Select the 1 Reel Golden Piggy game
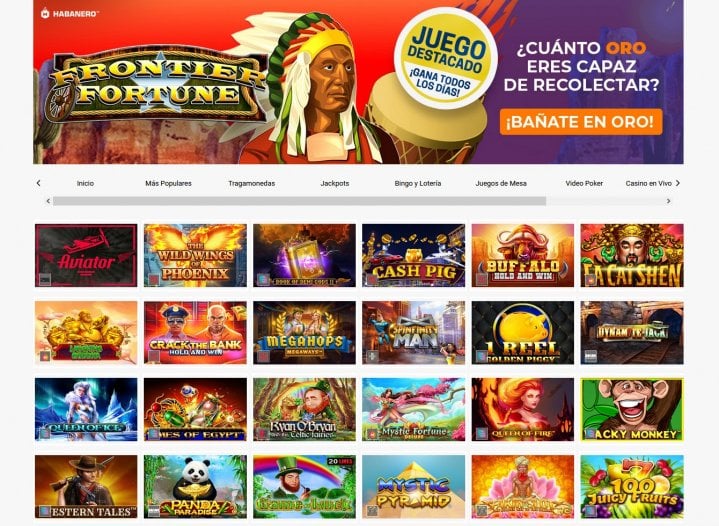This screenshot has height=526, width=719. [523, 332]
